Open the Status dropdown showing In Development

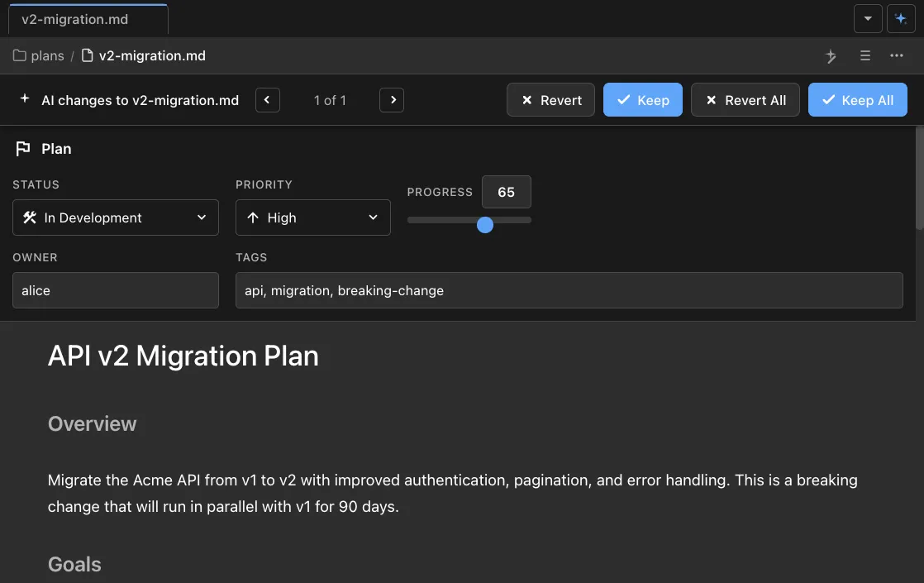[115, 217]
